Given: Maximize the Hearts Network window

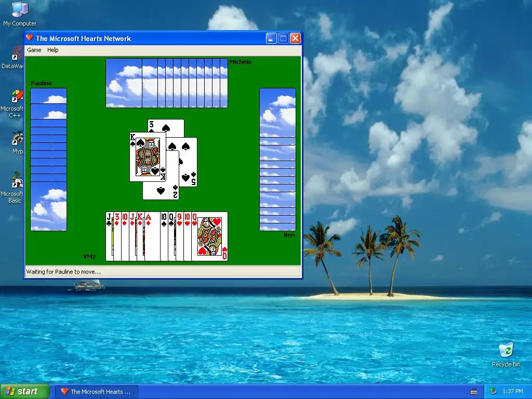Looking at the screenshot, I should [x=283, y=38].
